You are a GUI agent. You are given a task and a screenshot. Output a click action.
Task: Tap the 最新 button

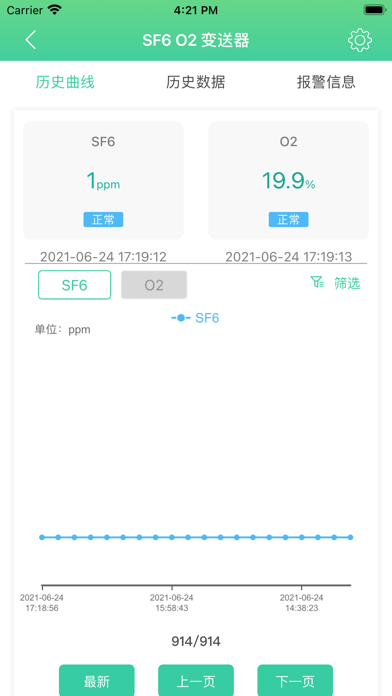click(x=97, y=680)
